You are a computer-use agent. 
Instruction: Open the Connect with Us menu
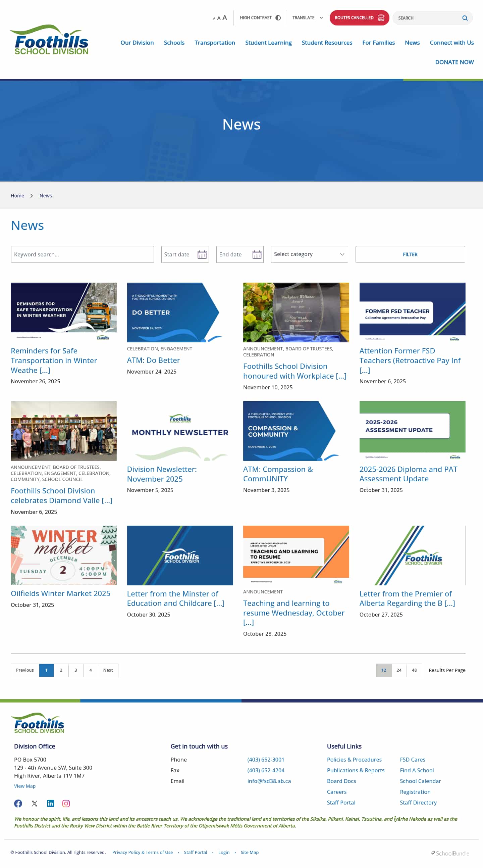[451, 43]
